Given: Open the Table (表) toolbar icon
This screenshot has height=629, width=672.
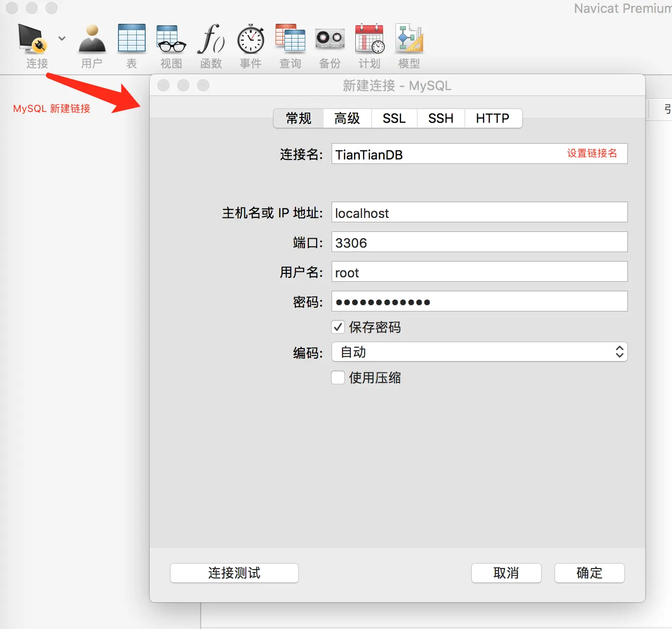Looking at the screenshot, I should pyautogui.click(x=132, y=39).
